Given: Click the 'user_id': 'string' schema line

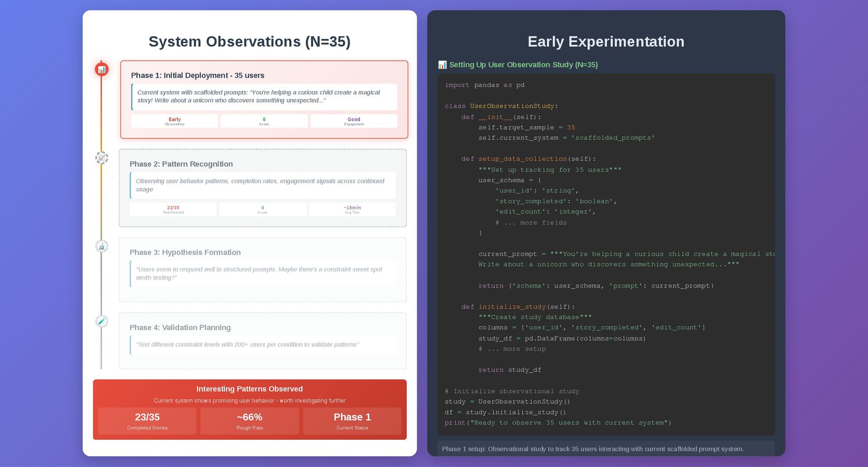Looking at the screenshot, I should click(537, 191).
